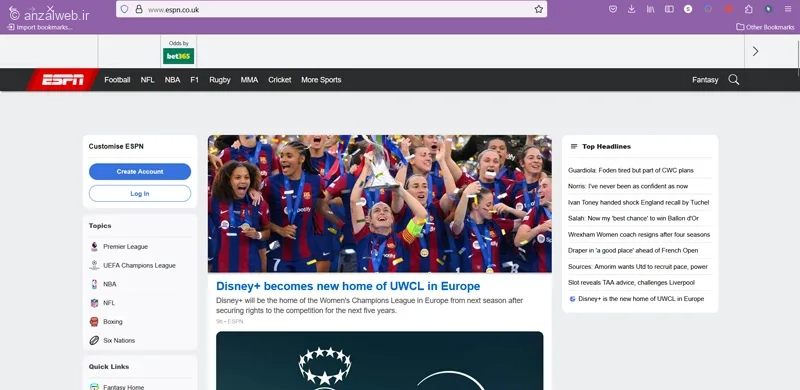Open the 'Disney+ becomes new home of UWCL' headline
Viewport: 800px width, 390px height.
click(x=348, y=286)
